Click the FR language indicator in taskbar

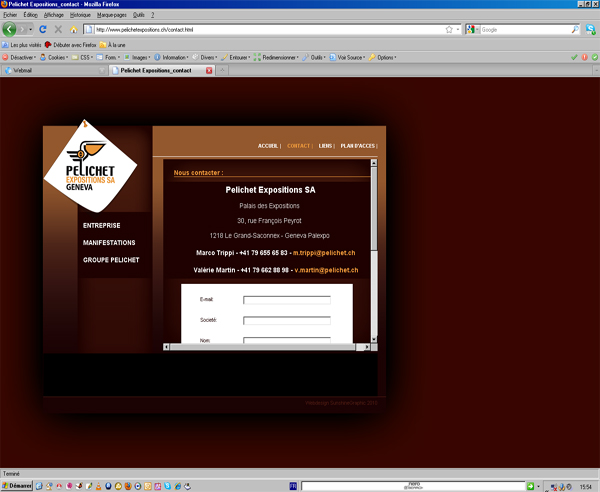coord(293,486)
